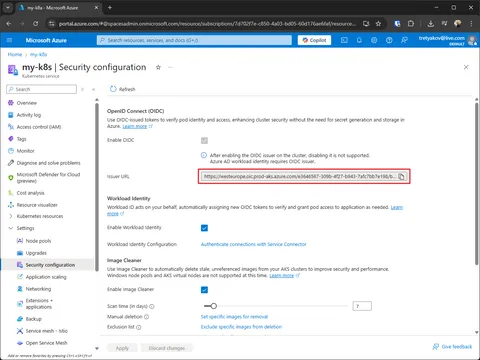Toggle the Enable Workload Identity checkbox

[x=204, y=228]
